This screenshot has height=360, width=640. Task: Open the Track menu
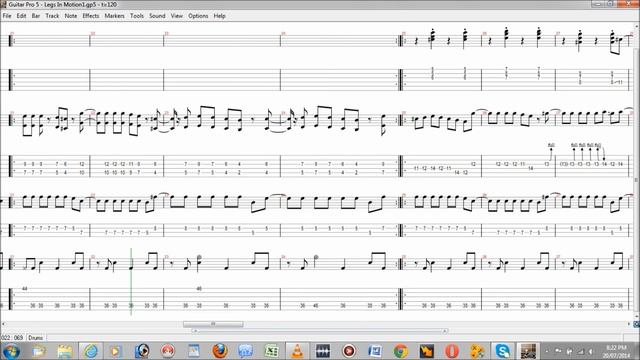click(x=52, y=16)
